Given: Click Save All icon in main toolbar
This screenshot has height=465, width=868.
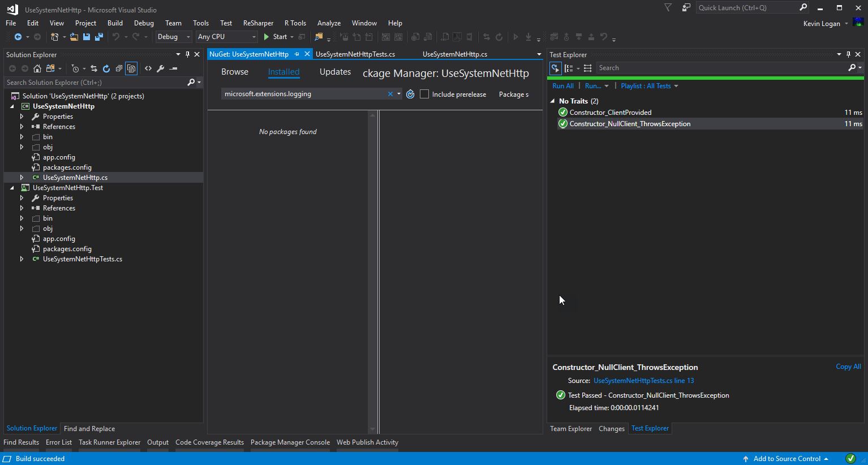Looking at the screenshot, I should pyautogui.click(x=99, y=37).
